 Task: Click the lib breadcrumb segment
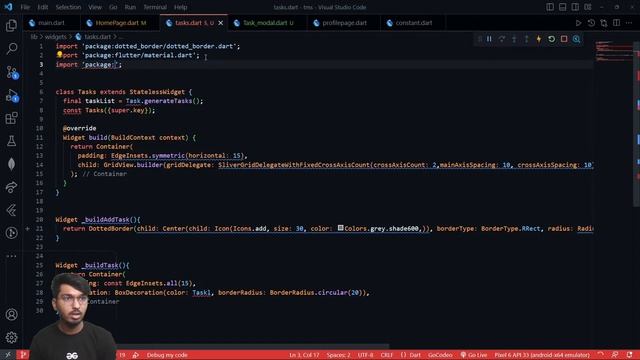[34, 37]
